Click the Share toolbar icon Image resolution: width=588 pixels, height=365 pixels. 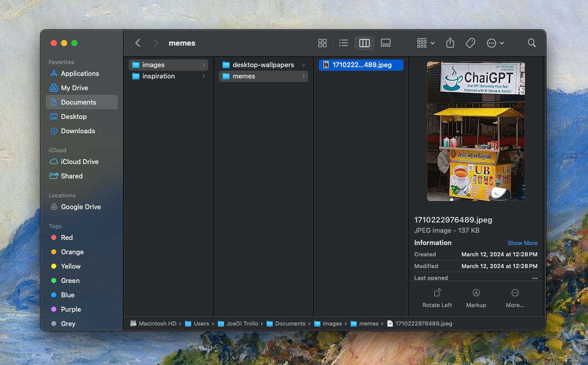tap(450, 43)
